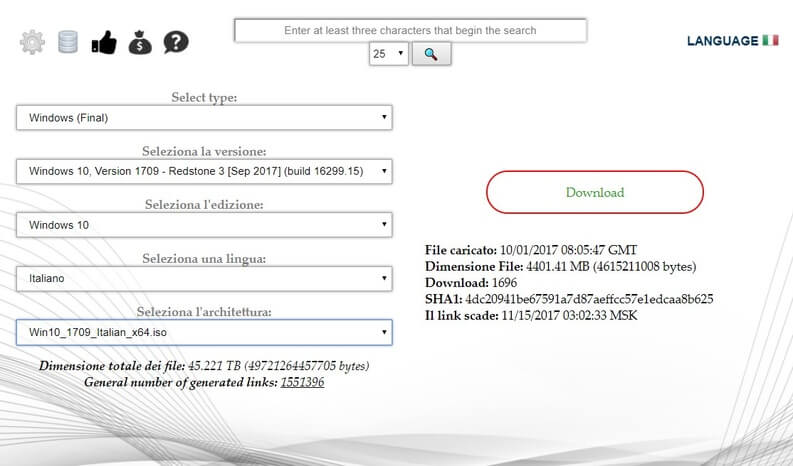Screen dimensions: 793x466
Task: Click the LANGUAGE link
Action: point(723,41)
